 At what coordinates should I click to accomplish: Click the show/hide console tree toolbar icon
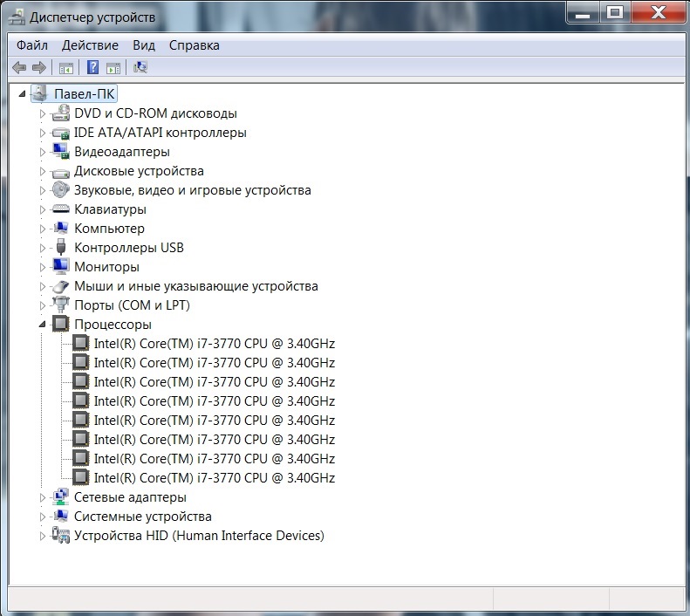pyautogui.click(x=66, y=68)
